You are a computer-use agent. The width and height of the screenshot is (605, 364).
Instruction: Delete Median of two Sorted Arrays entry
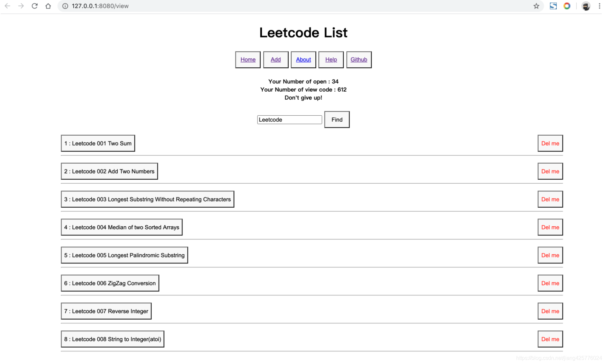(x=550, y=227)
